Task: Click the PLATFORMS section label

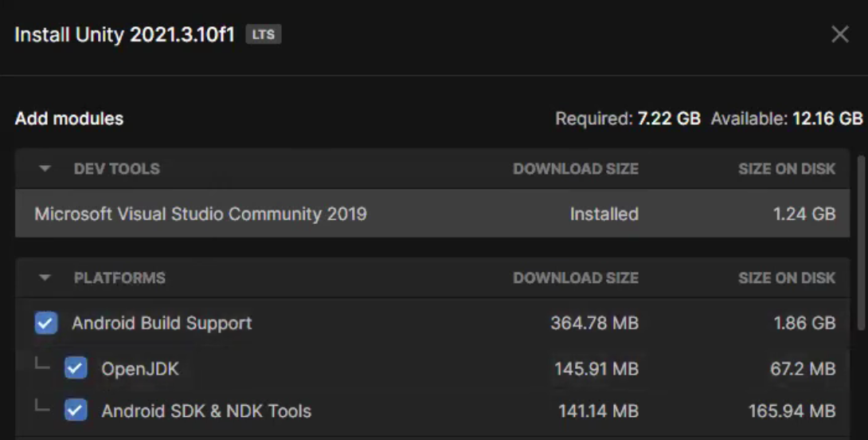Action: coord(119,277)
